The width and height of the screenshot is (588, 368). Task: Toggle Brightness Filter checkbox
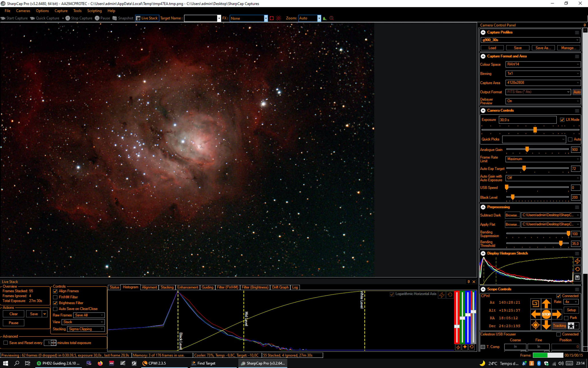coord(55,303)
